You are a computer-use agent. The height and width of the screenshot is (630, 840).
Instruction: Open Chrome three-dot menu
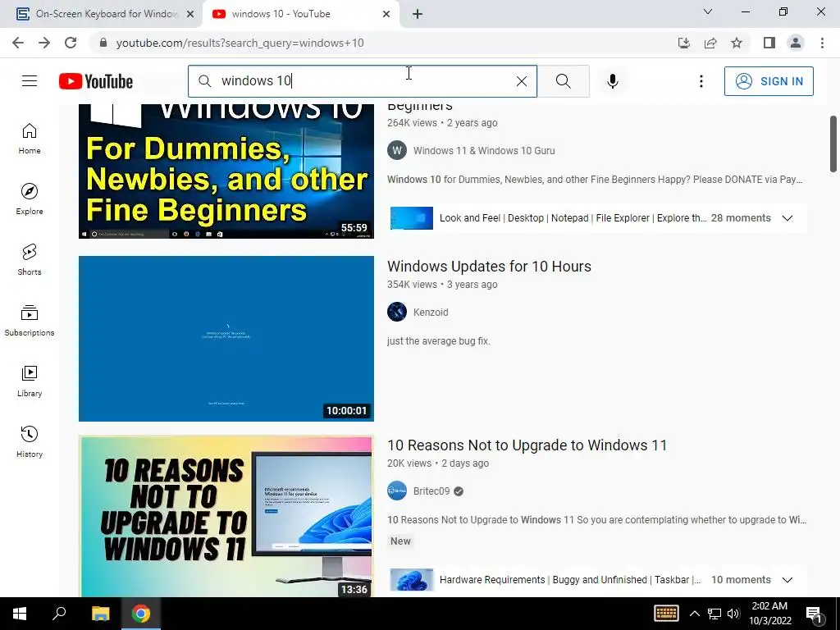point(822,43)
